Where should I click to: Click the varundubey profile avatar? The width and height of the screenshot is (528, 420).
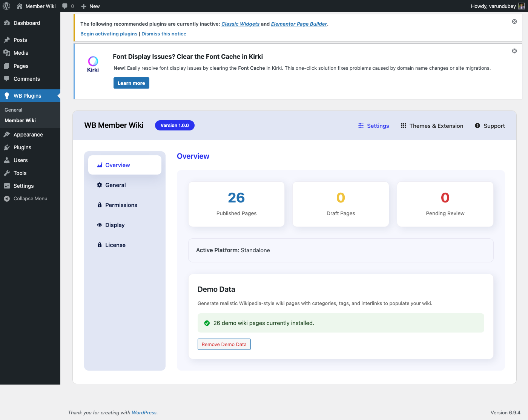522,6
